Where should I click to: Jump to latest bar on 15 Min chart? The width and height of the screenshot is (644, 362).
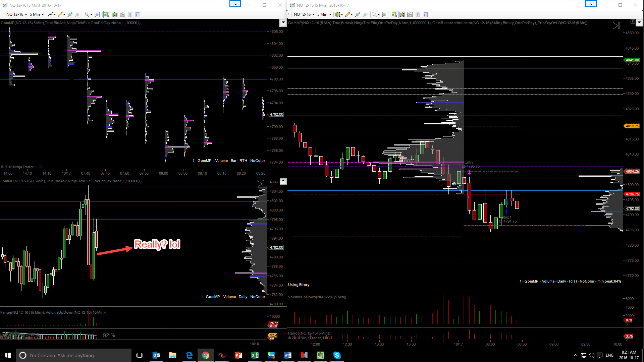coord(260,184)
